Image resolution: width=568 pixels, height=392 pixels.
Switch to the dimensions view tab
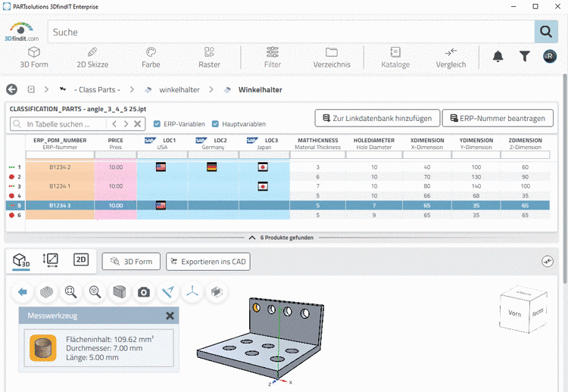(x=50, y=260)
